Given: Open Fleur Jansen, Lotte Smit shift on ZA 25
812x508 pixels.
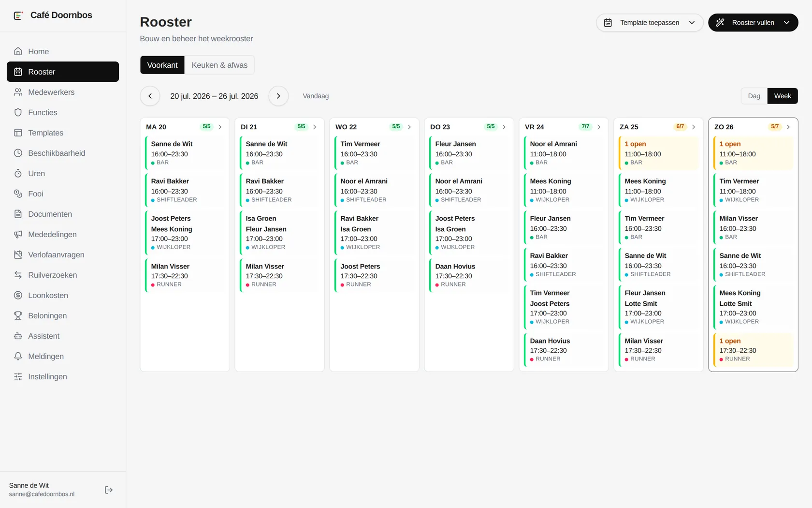Looking at the screenshot, I should [658, 307].
